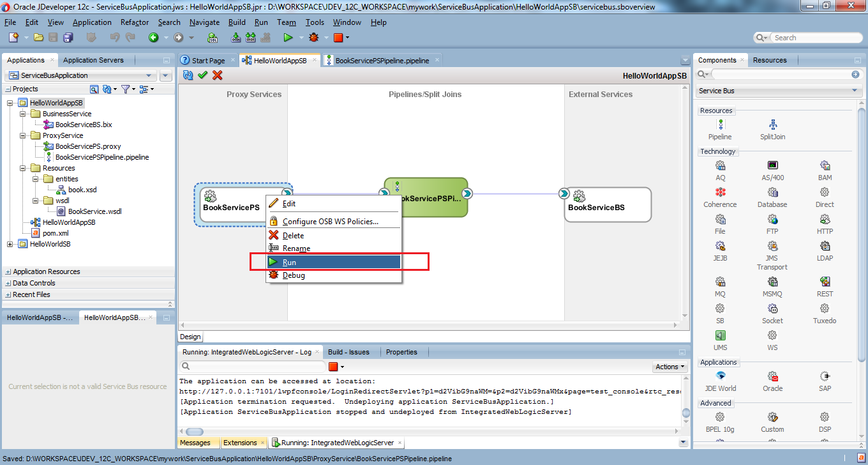Click the Open file folder icon
868x465 pixels.
[x=38, y=38]
